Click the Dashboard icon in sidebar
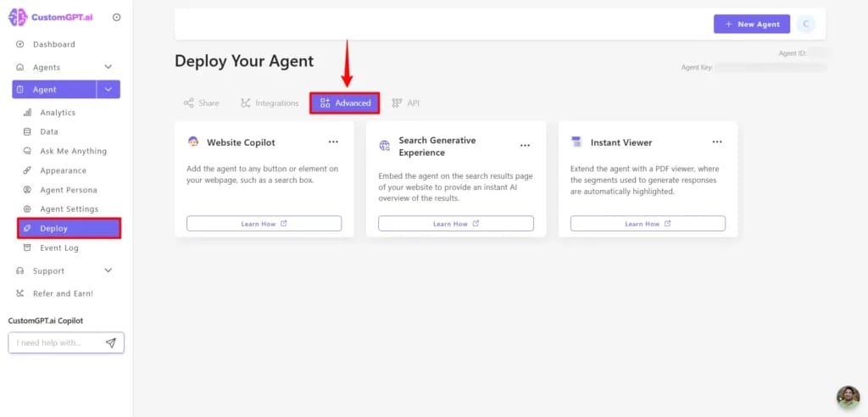The image size is (868, 417). (20, 44)
